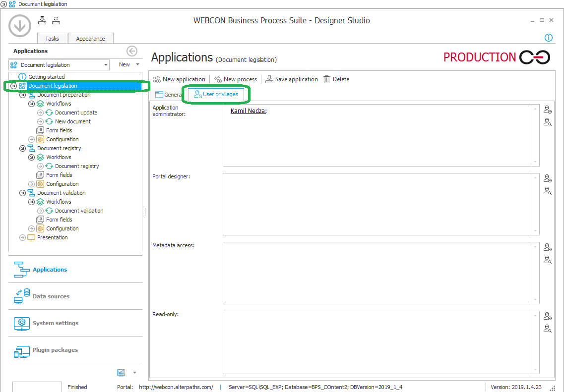Click the back arrow in Applications panel

(132, 51)
